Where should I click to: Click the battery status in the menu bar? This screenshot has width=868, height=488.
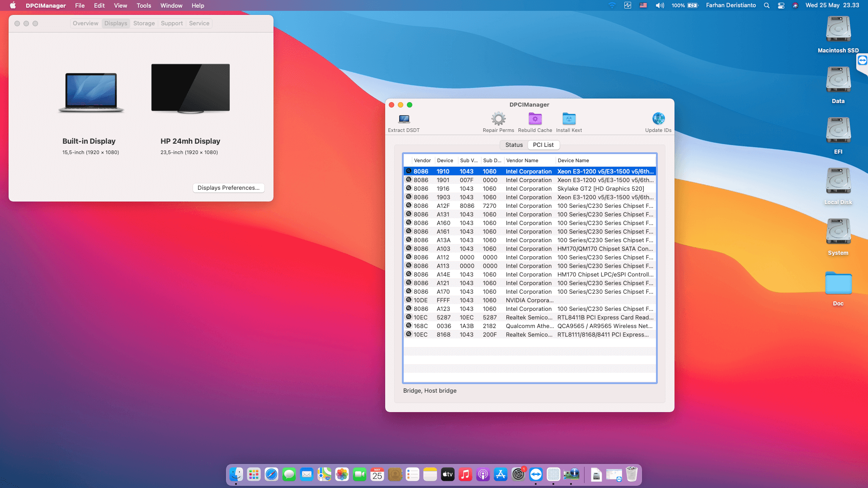click(685, 5)
